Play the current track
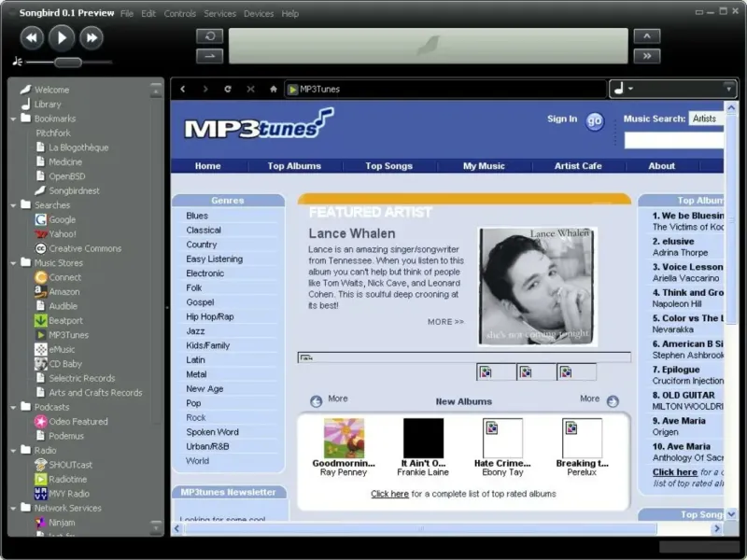This screenshot has width=747, height=560. tap(62, 37)
